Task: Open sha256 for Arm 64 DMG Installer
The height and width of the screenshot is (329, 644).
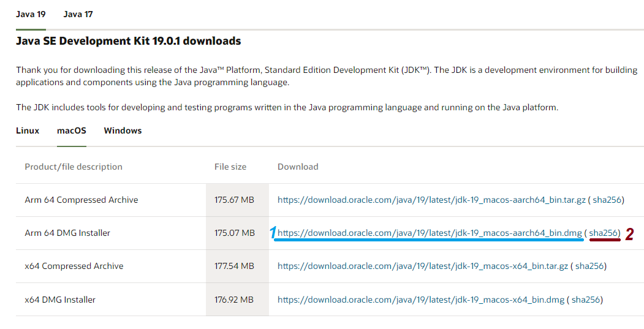Action: [x=604, y=233]
